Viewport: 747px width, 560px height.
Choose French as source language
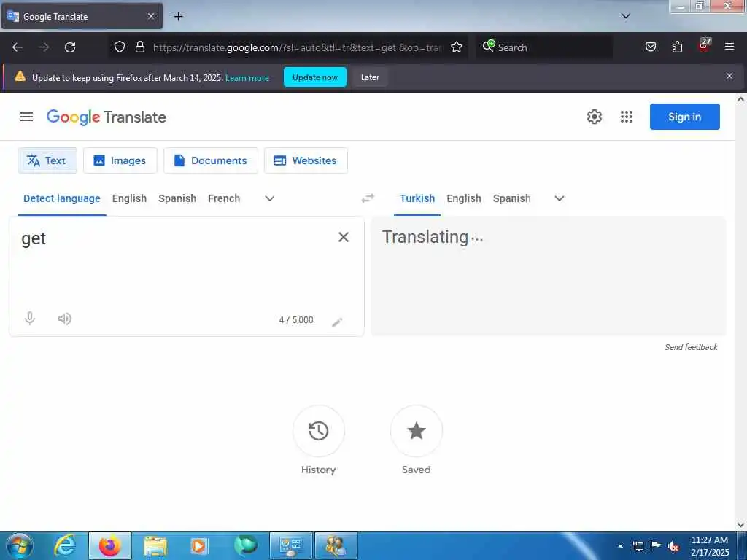point(224,198)
